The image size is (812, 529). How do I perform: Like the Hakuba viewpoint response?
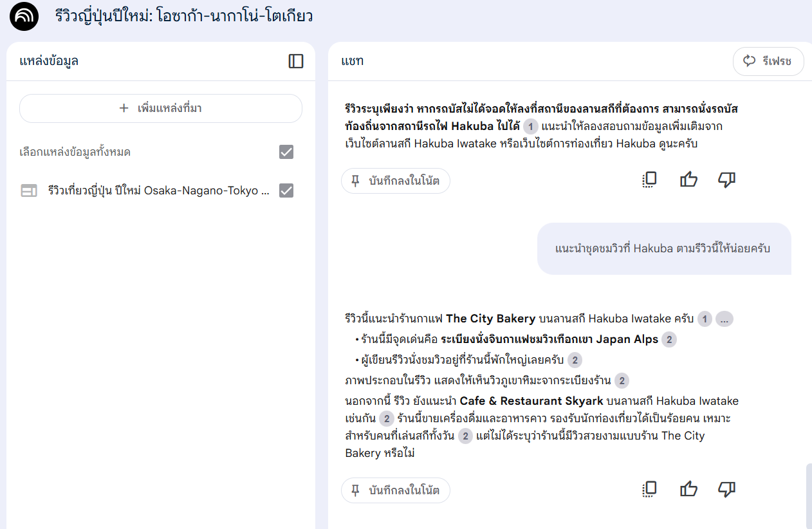[688, 490]
